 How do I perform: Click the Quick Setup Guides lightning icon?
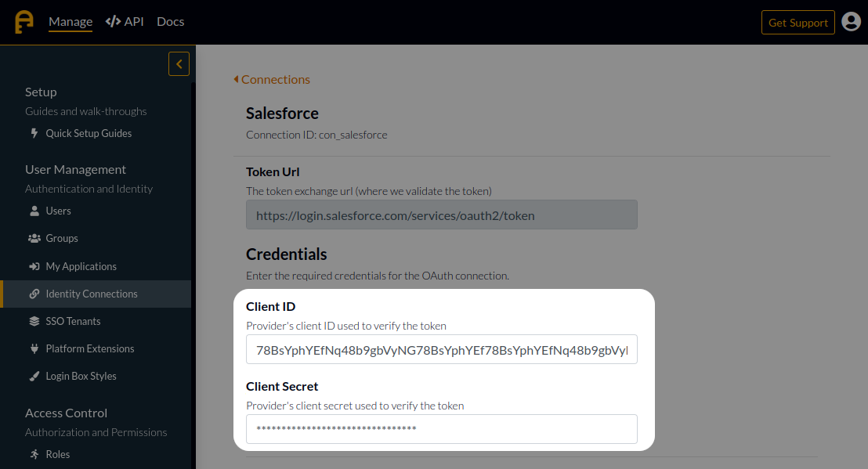tap(34, 133)
